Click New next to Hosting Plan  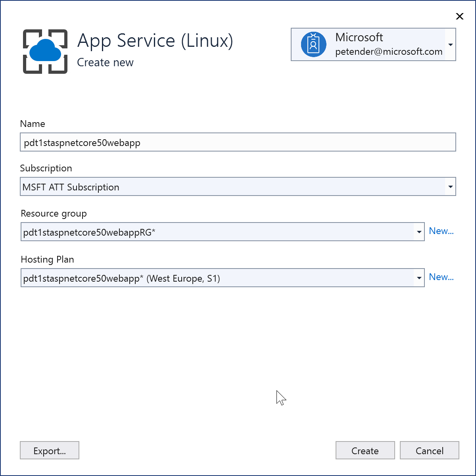[441, 277]
